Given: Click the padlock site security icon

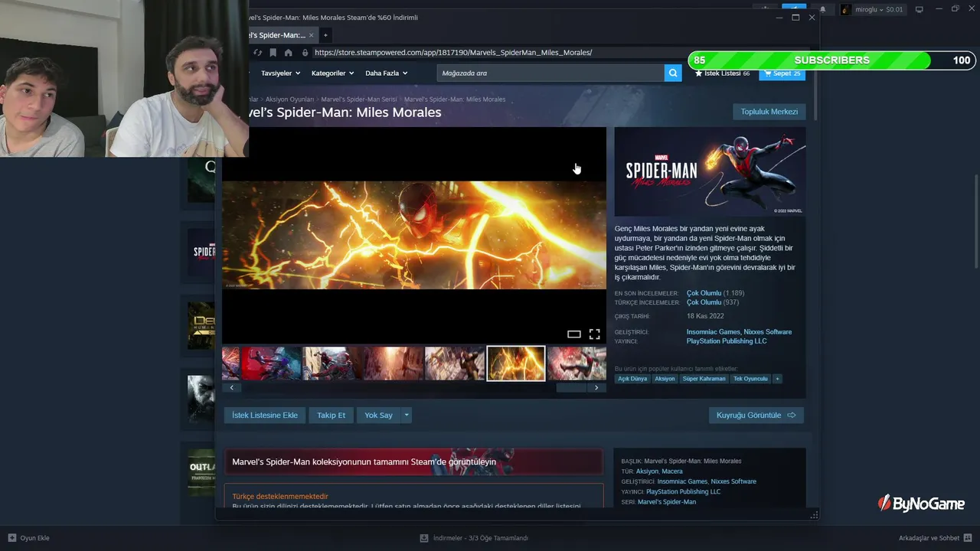Looking at the screenshot, I should click(x=305, y=53).
